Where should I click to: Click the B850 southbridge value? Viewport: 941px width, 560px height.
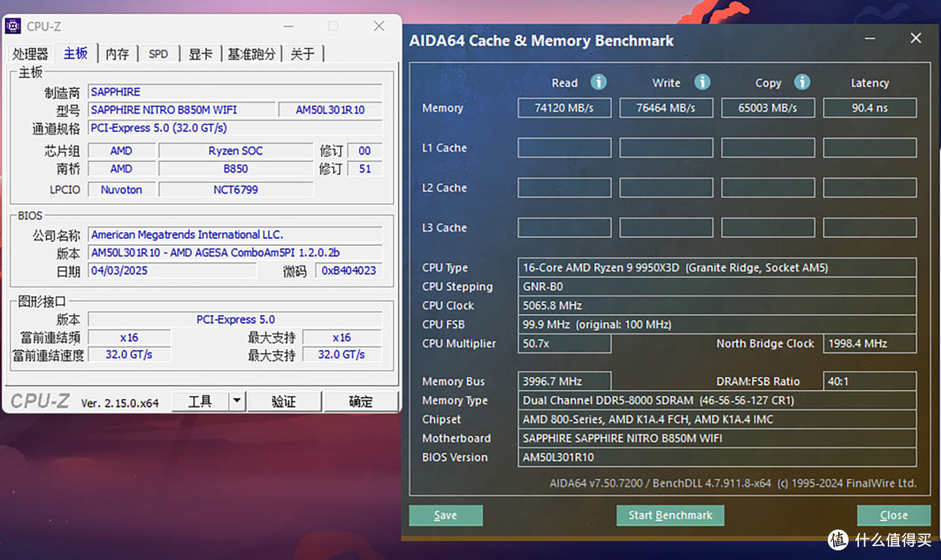tap(235, 168)
